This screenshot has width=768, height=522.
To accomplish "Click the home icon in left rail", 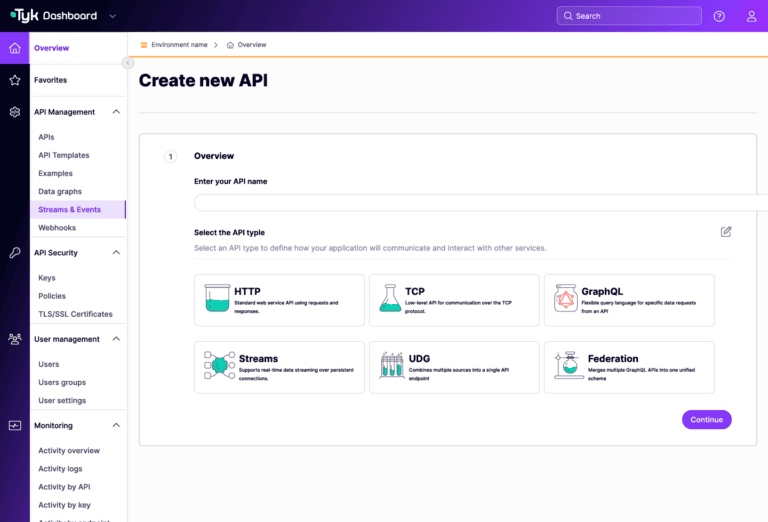I will point(14,48).
